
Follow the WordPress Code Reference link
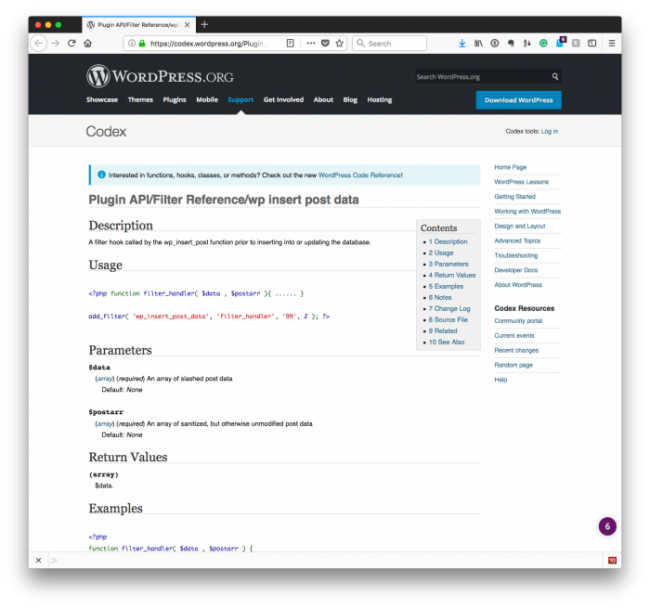click(360, 175)
